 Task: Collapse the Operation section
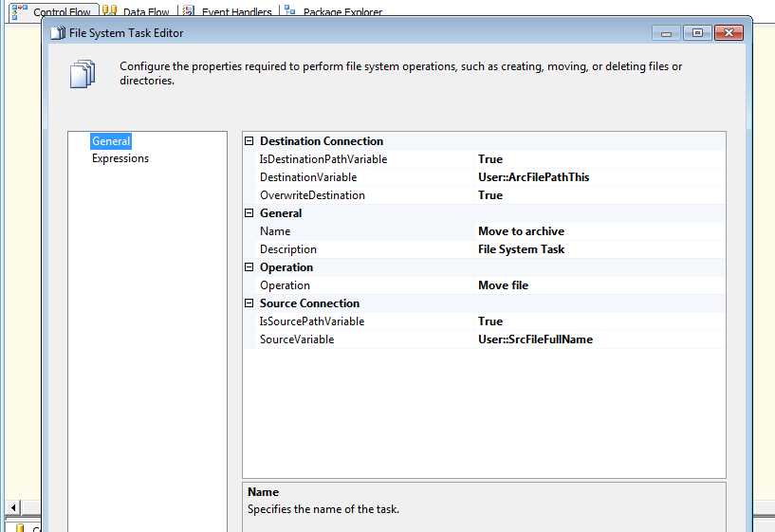(x=249, y=267)
